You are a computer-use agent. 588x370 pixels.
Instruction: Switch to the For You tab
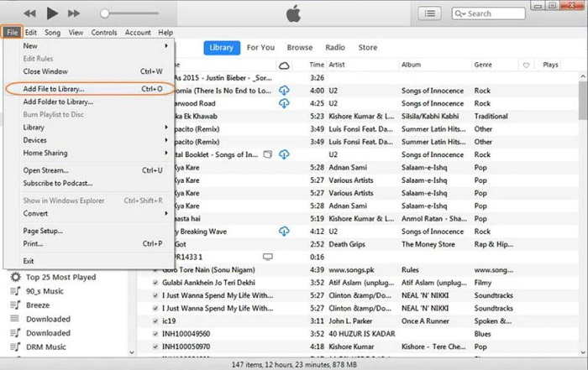[260, 48]
